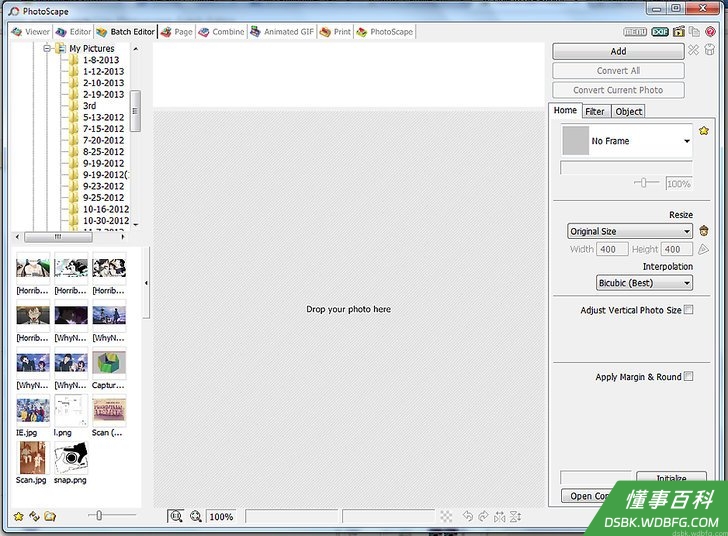Click the refresh folder icon at bottom left

coord(34,516)
